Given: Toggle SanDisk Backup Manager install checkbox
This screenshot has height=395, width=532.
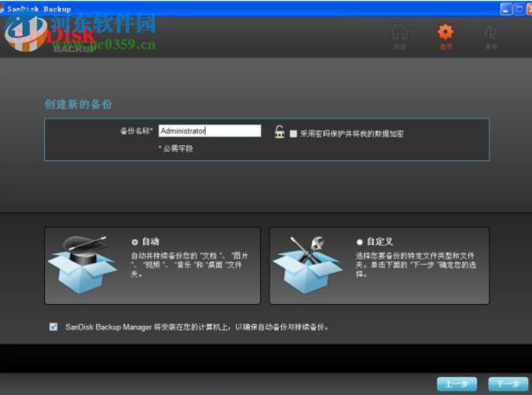Looking at the screenshot, I should 54,327.
